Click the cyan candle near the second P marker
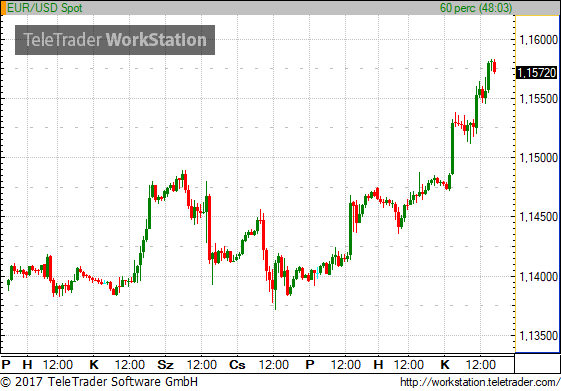Screen dimensions: 561x391 pyautogui.click(x=317, y=273)
